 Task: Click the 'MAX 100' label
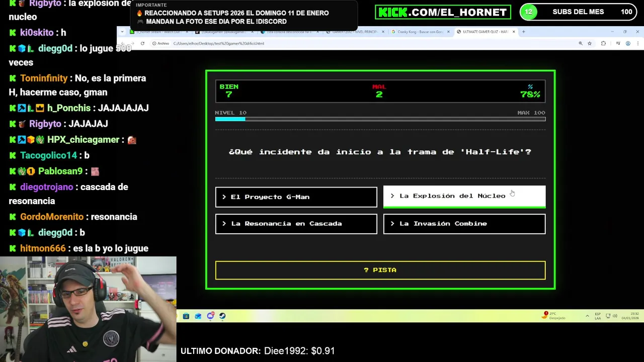pos(531,113)
